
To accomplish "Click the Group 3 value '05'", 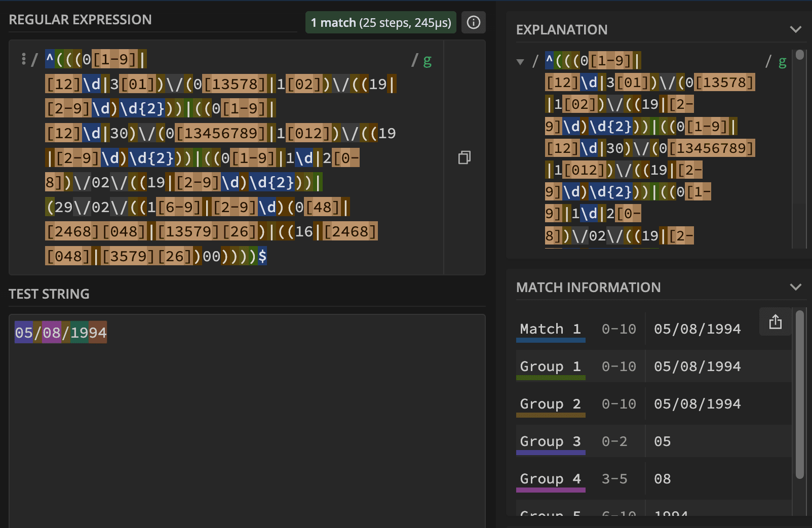I will coord(663,441).
